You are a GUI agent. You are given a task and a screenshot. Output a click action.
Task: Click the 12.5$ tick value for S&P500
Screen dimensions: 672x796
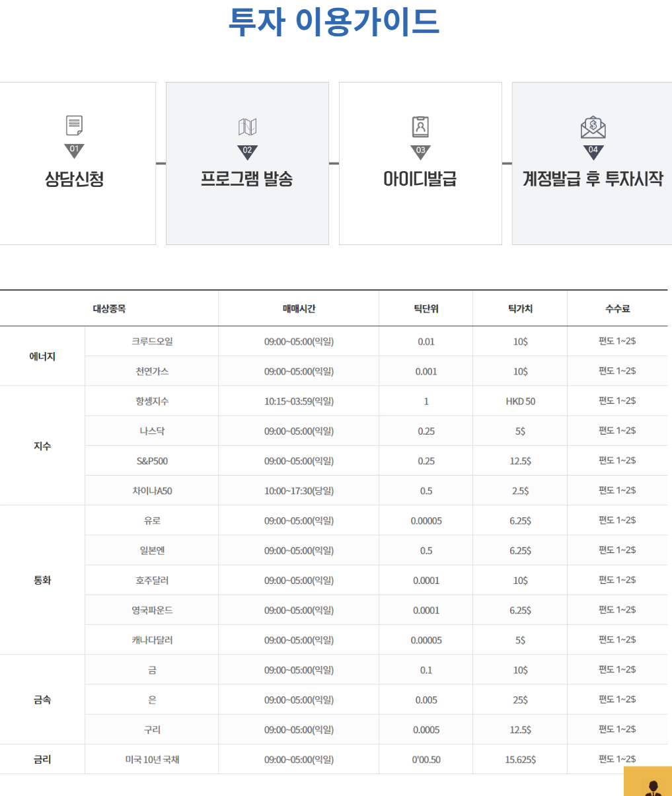520,461
